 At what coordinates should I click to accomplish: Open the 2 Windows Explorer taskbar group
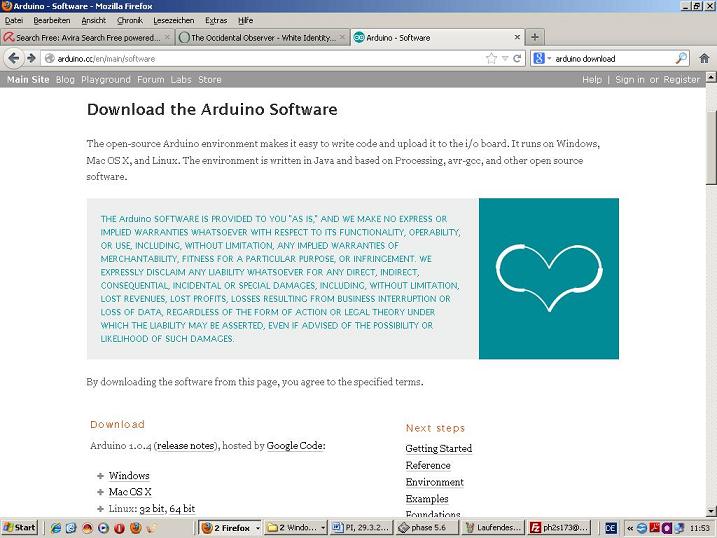tap(296, 528)
